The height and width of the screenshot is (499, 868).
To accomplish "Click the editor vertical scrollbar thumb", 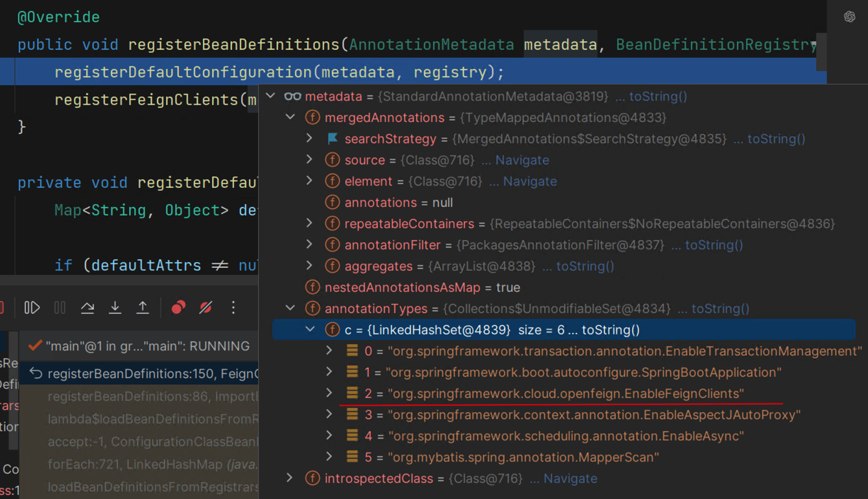I will (821, 52).
